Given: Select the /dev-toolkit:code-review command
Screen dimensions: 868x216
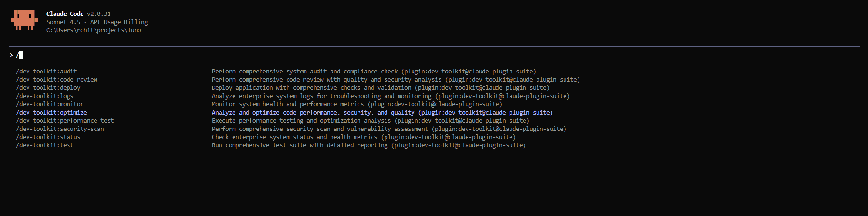Looking at the screenshot, I should click(57, 80).
